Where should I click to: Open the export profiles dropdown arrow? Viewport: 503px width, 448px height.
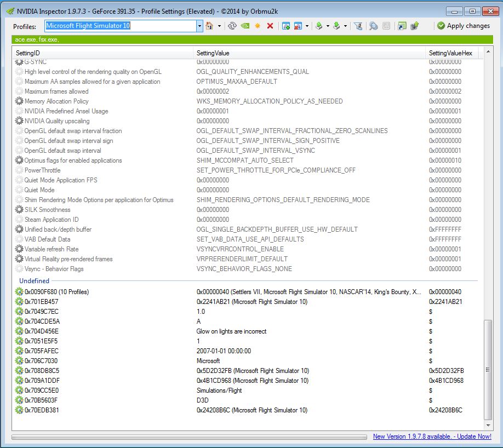[328, 26]
